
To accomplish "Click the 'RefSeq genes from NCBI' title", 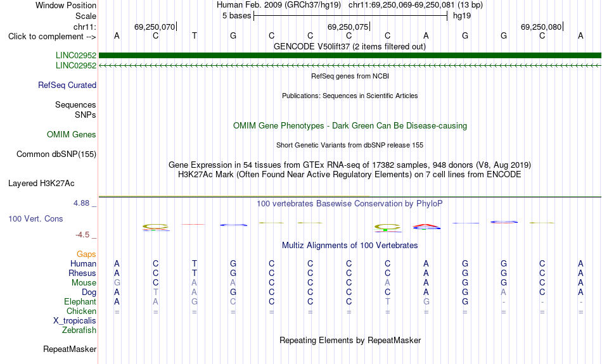I will 350,76.
